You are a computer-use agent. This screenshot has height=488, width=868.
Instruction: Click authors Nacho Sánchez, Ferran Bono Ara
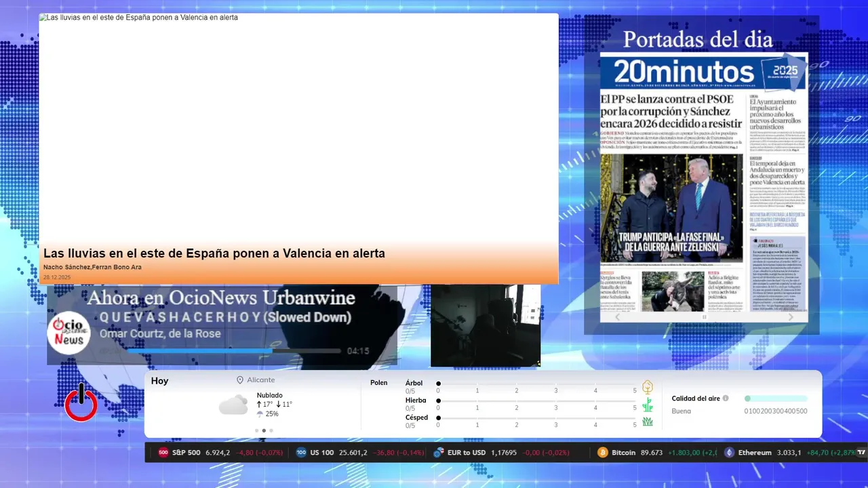pos(92,267)
